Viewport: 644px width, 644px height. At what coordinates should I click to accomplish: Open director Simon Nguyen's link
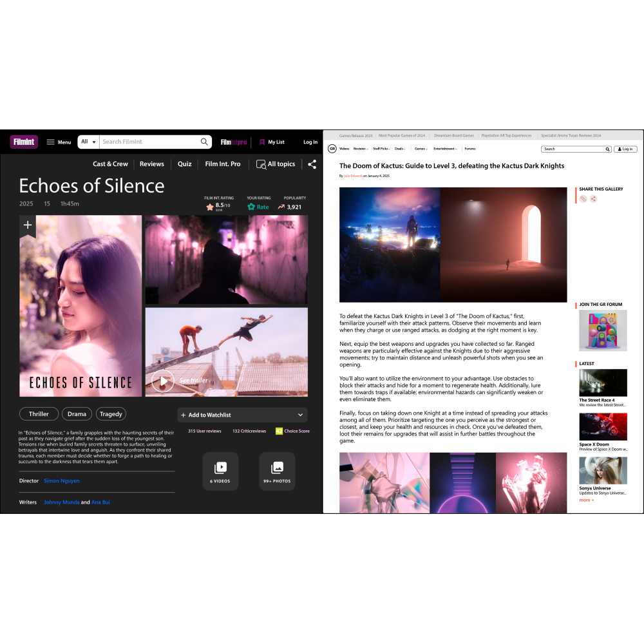coord(62,481)
